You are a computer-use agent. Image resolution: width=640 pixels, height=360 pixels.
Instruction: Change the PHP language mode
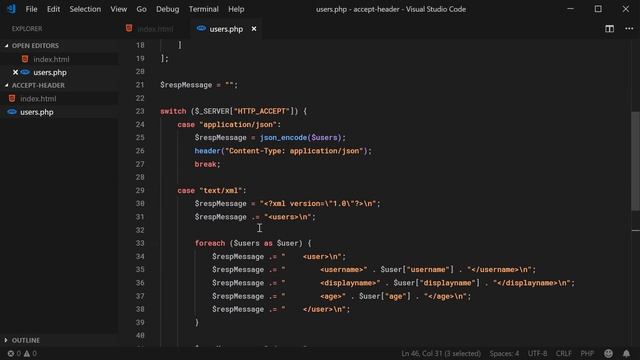(587, 353)
